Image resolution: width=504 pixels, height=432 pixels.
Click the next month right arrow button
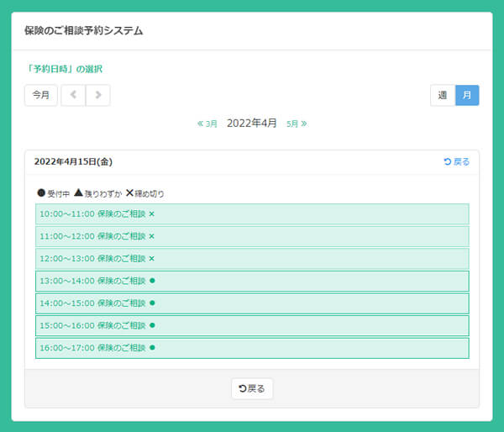point(98,95)
